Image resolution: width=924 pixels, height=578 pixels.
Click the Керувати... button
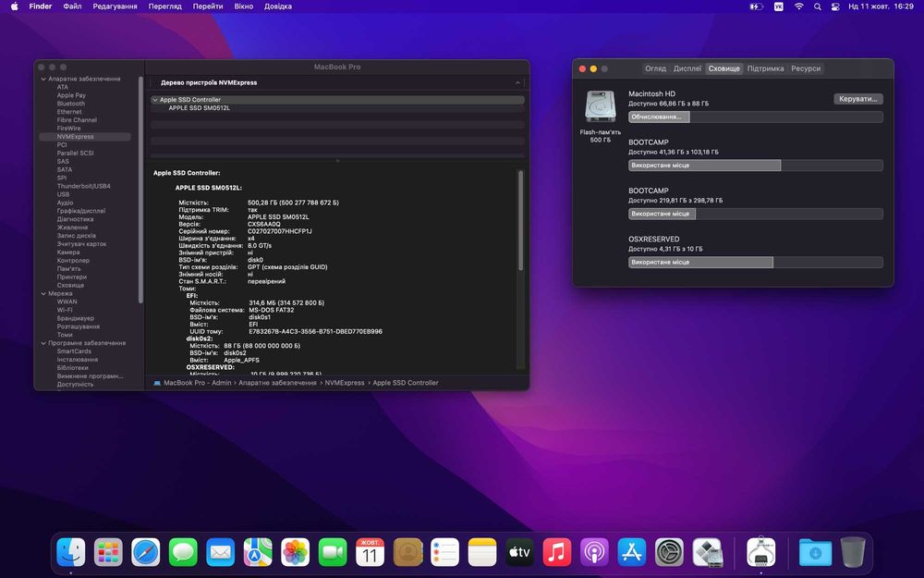pos(858,99)
